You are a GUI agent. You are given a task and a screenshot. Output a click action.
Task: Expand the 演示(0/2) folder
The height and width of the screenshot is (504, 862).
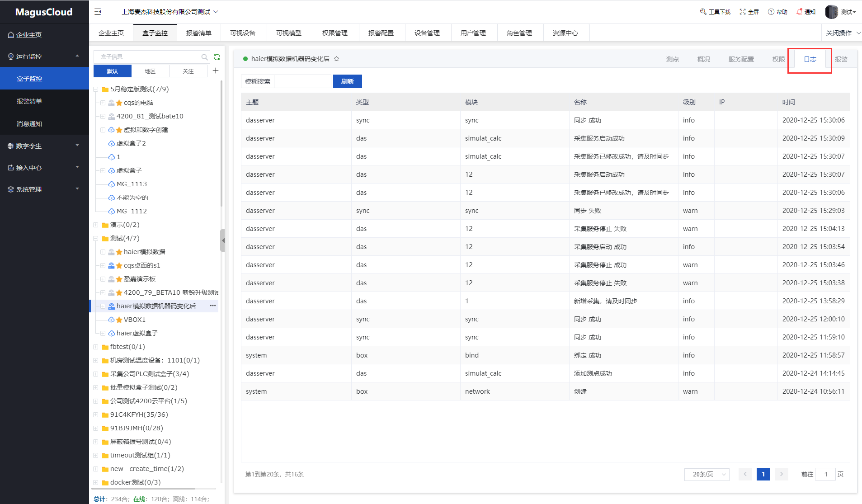pyautogui.click(x=96, y=225)
